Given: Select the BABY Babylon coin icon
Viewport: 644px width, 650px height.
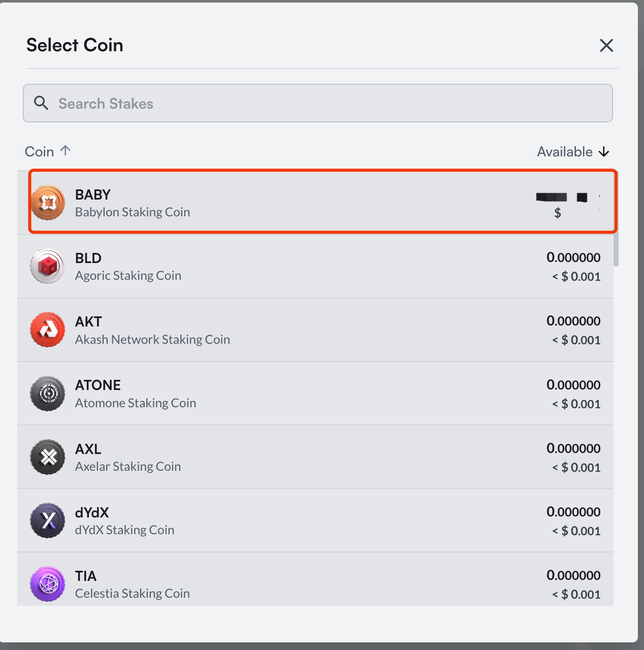Looking at the screenshot, I should coord(47,202).
